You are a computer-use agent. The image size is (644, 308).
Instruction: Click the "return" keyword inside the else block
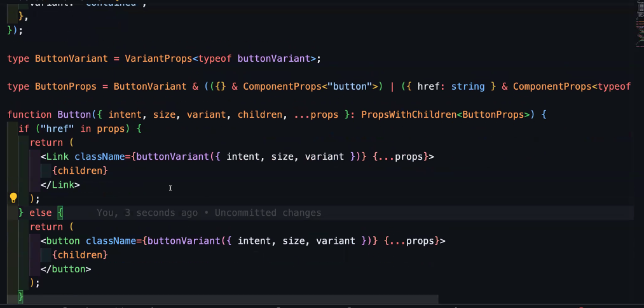click(46, 227)
